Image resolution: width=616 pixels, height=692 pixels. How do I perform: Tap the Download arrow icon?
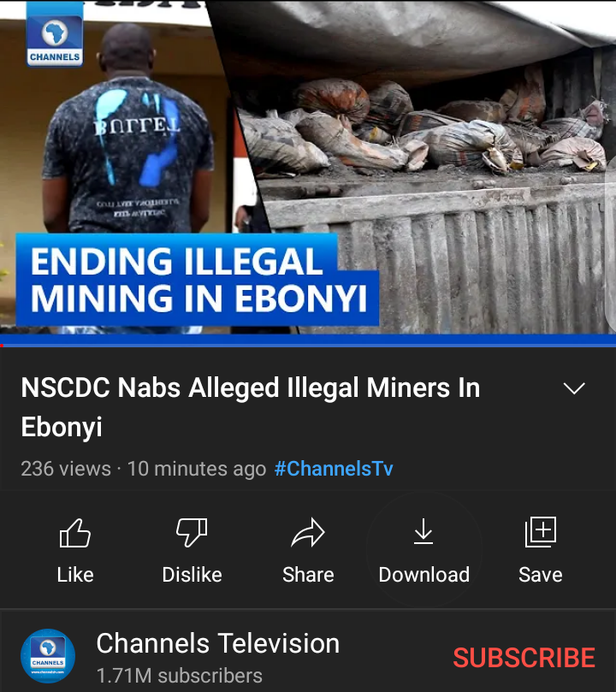(x=423, y=531)
